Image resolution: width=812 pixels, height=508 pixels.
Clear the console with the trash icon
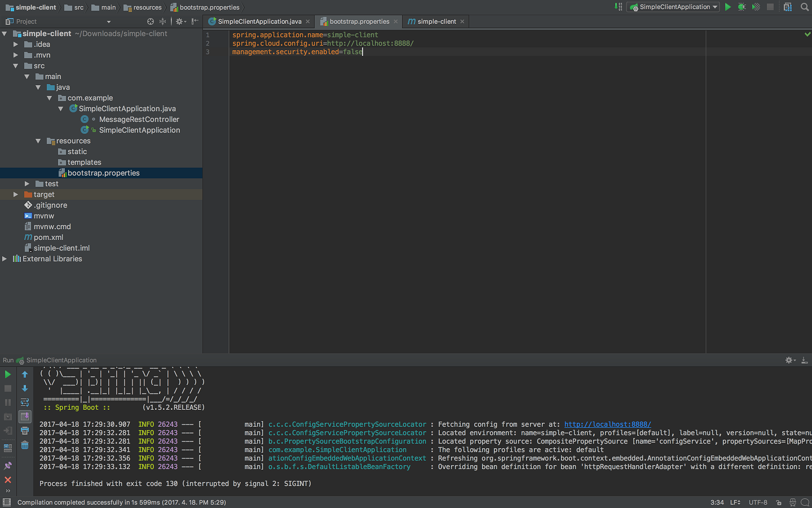(x=25, y=445)
